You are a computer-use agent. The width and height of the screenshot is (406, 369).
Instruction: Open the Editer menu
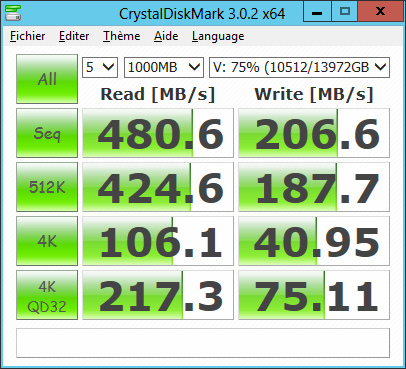coord(74,36)
